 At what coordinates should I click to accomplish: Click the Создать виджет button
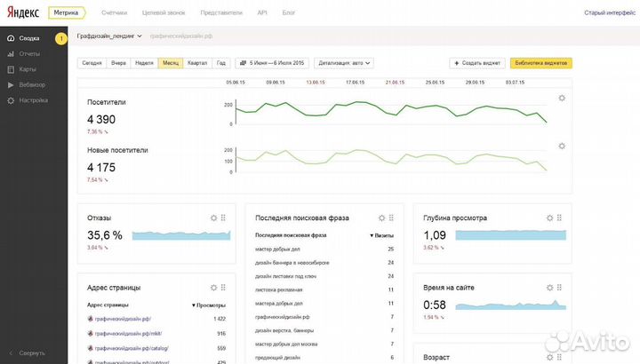(x=476, y=64)
